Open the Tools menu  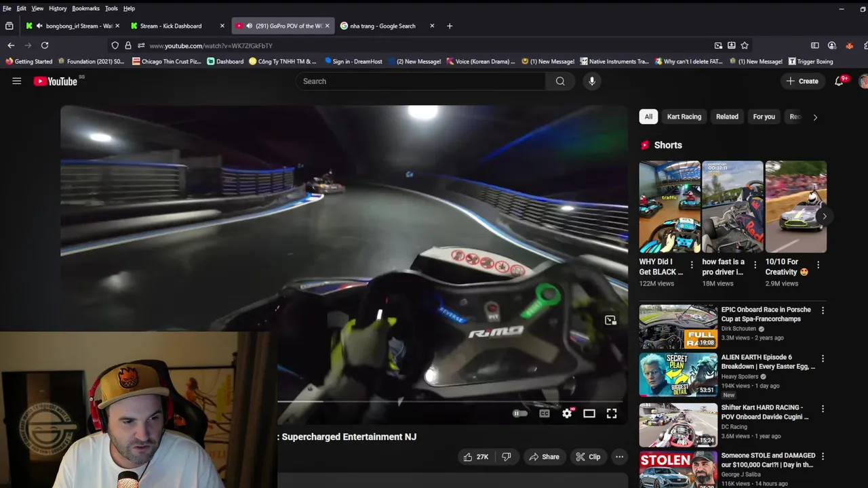pos(111,8)
